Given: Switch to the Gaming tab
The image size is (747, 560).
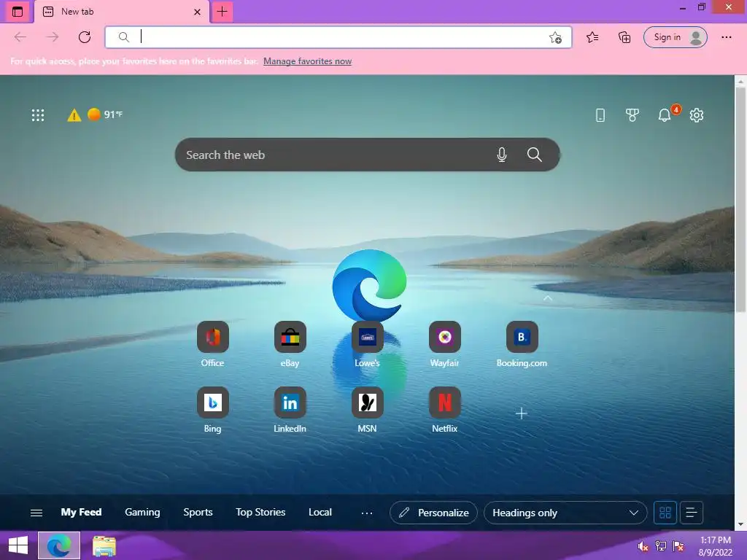Looking at the screenshot, I should coord(142,513).
